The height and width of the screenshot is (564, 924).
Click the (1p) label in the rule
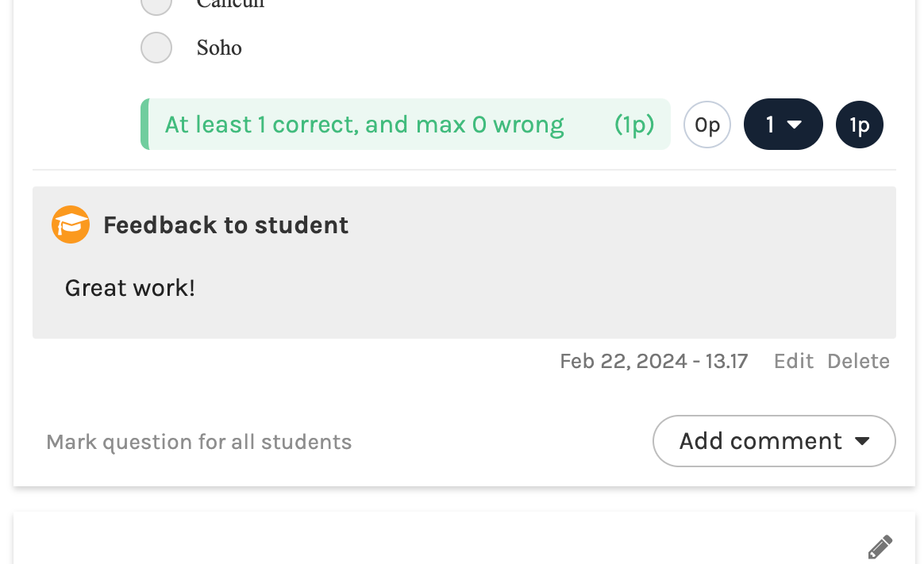(633, 125)
